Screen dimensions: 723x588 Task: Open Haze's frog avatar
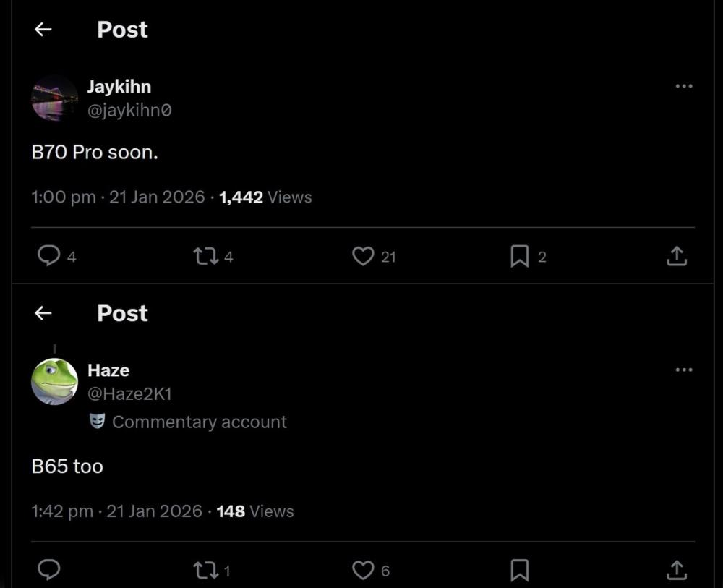click(54, 381)
